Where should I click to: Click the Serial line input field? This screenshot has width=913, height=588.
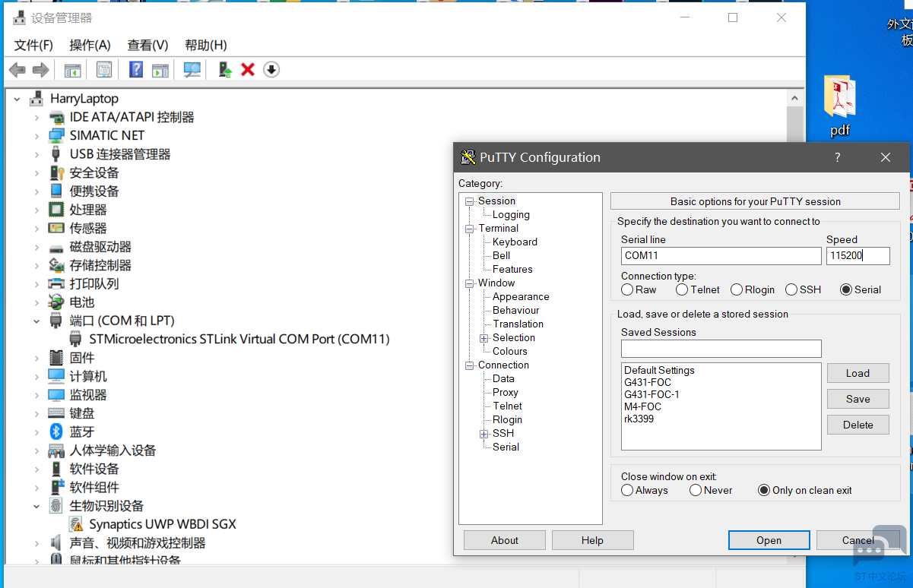point(721,256)
